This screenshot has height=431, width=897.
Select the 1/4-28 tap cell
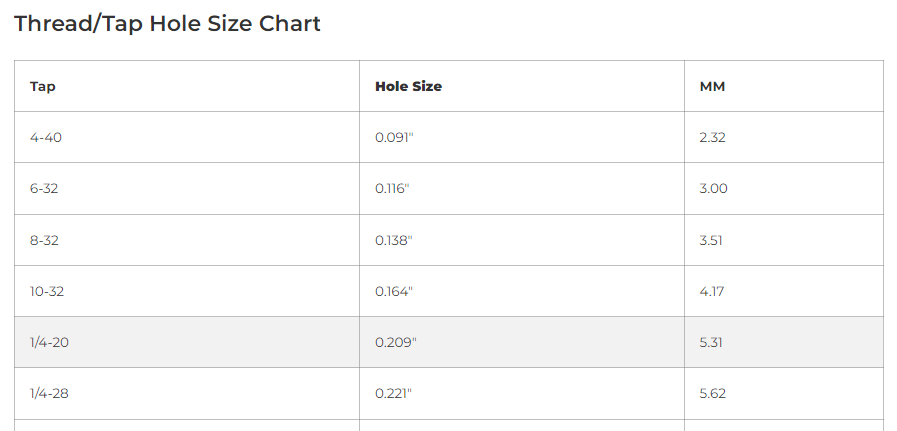click(50, 393)
